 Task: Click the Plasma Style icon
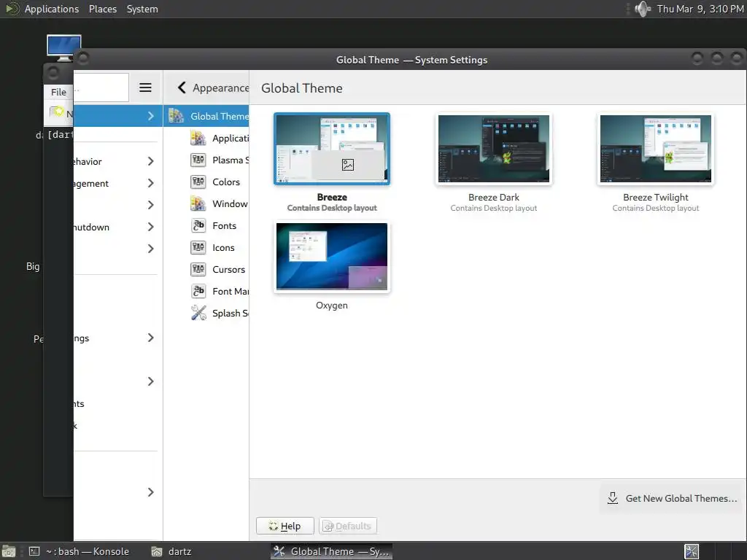(x=198, y=160)
